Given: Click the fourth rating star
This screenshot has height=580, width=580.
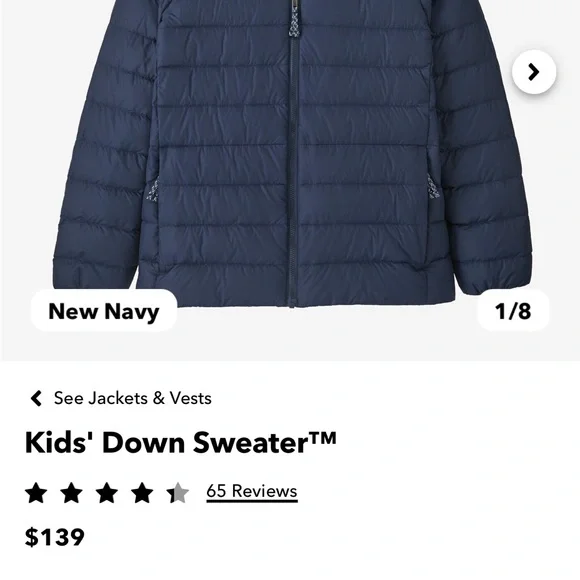Looking at the screenshot, I should [142, 493].
